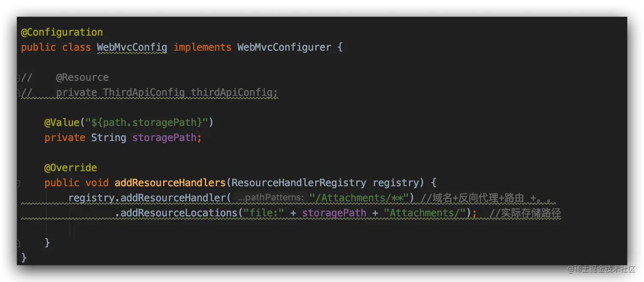Select the "/Attachments/**" string literal
The image size is (644, 282).
(x=359, y=198)
